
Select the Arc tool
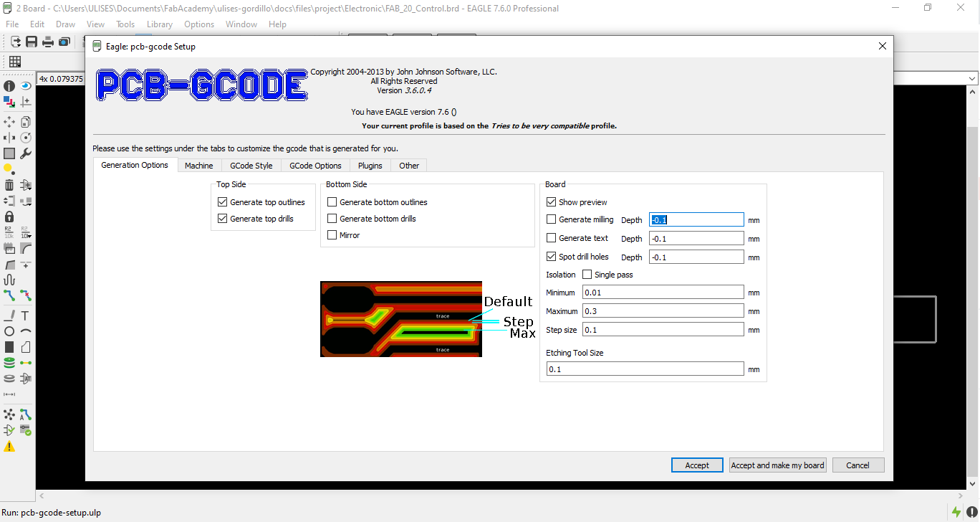tap(26, 331)
